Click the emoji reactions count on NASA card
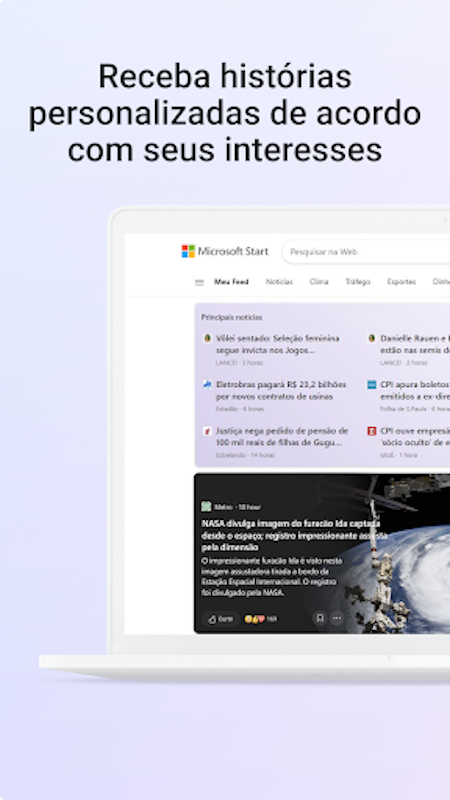 261,619
